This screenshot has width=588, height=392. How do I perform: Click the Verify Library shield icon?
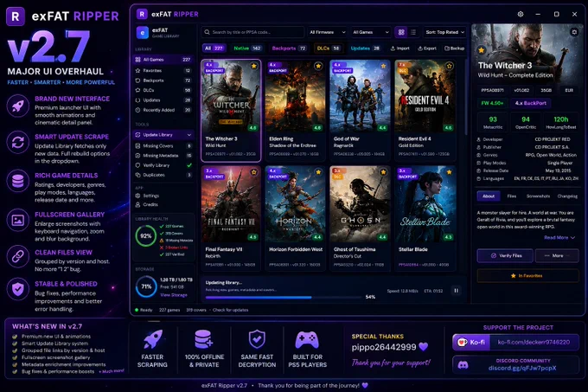click(x=137, y=165)
